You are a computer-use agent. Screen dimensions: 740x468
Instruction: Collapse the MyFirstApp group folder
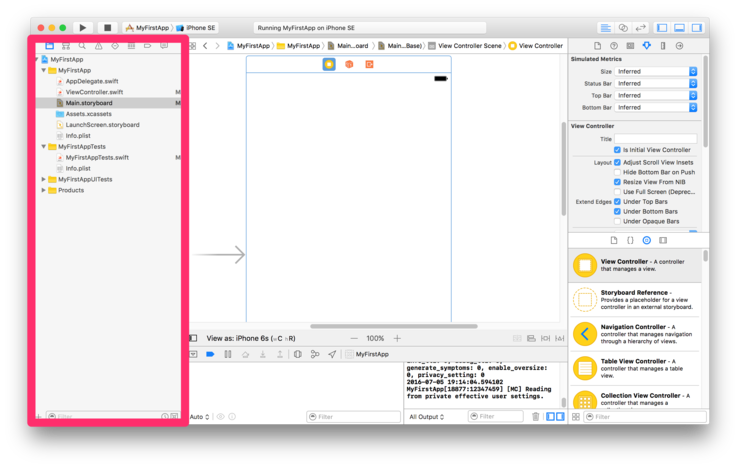pyautogui.click(x=44, y=70)
